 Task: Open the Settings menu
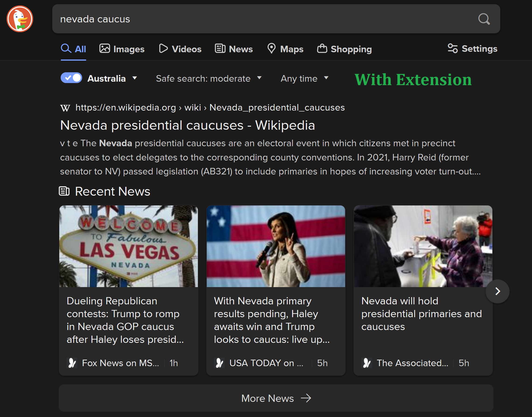tap(472, 49)
